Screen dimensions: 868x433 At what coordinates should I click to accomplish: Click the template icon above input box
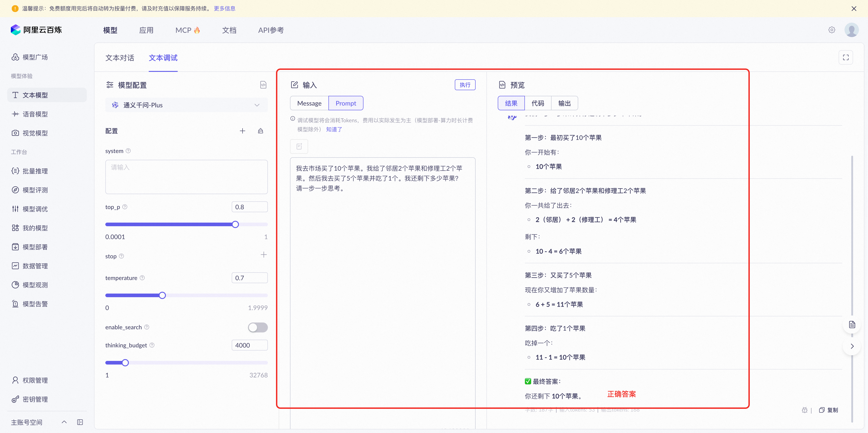click(299, 147)
